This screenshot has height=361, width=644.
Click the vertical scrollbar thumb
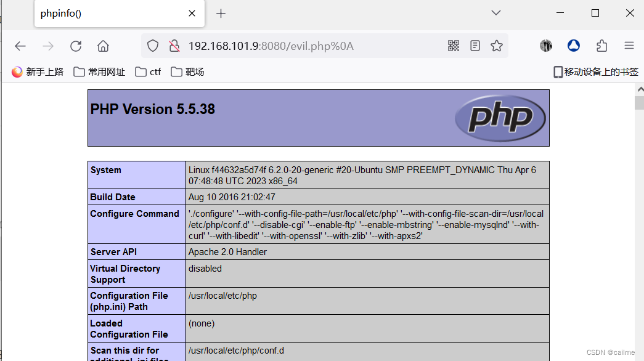click(640, 102)
